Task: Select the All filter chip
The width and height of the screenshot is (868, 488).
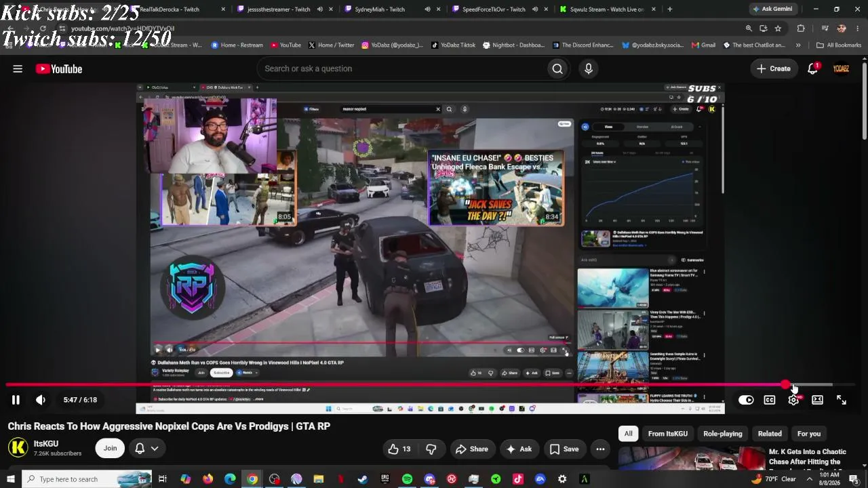Action: pyautogui.click(x=629, y=434)
